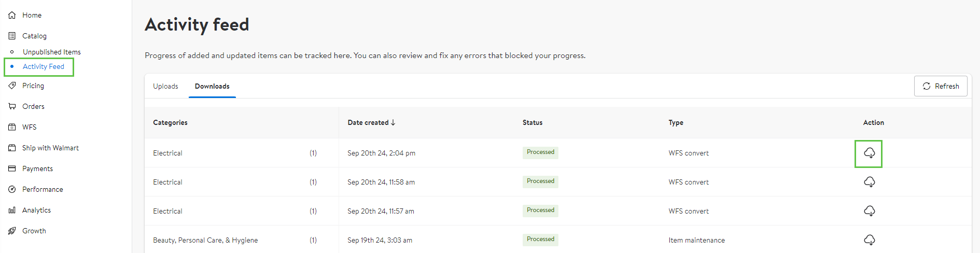
Task: Download the 2:04 pm WFS convert file
Action: [x=869, y=153]
